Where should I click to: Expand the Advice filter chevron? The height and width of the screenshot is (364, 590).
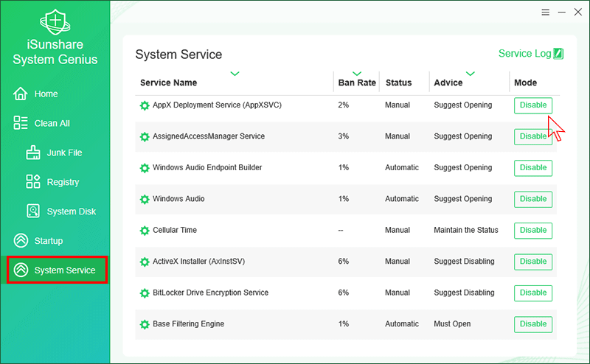pyautogui.click(x=471, y=74)
